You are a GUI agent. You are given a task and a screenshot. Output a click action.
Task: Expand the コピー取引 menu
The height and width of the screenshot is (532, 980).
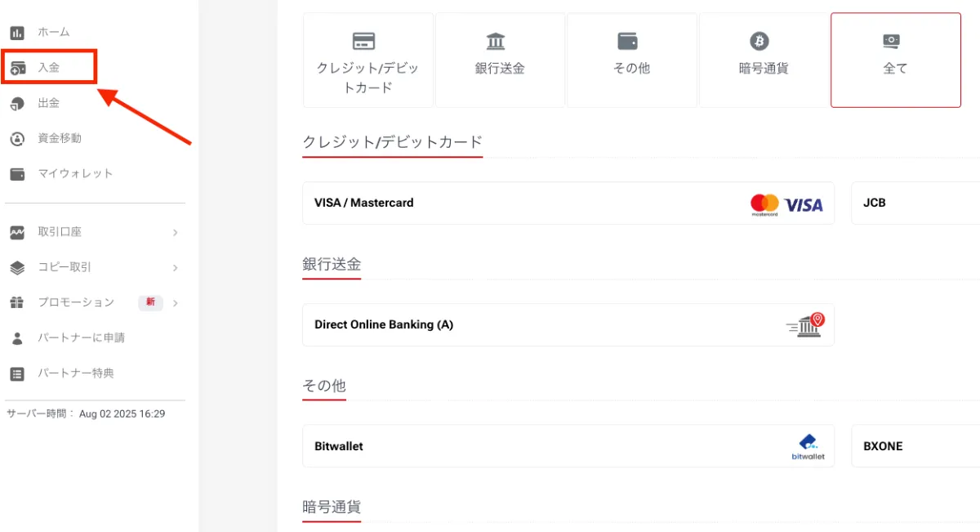94,267
